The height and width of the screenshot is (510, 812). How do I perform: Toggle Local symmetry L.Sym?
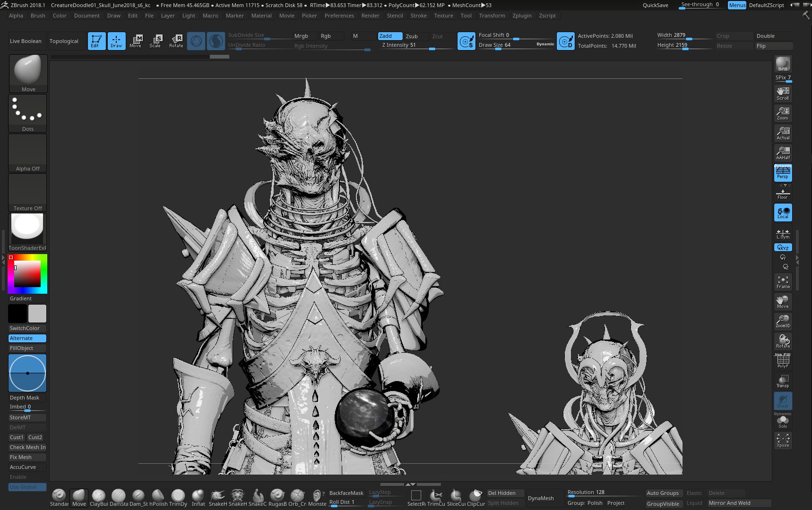(x=783, y=234)
